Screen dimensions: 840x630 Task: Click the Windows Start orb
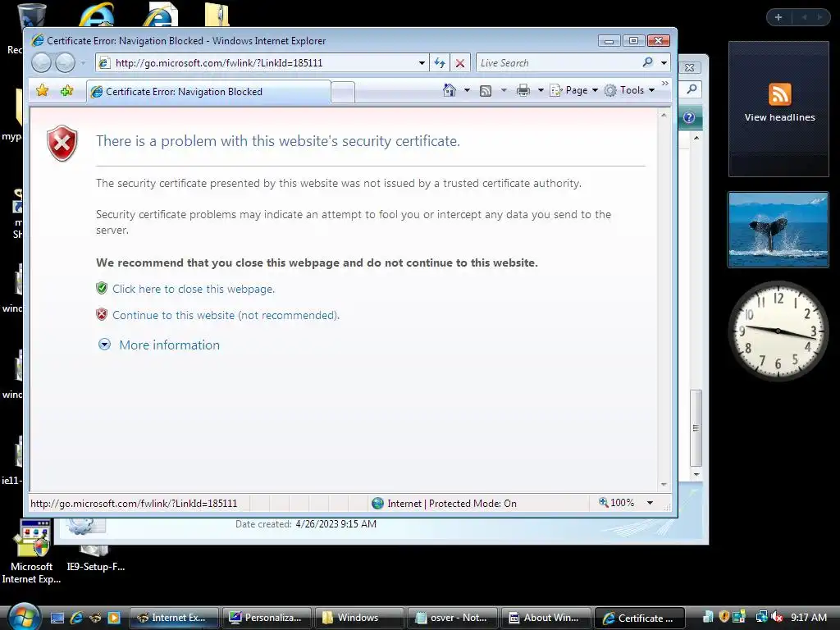coord(23,617)
